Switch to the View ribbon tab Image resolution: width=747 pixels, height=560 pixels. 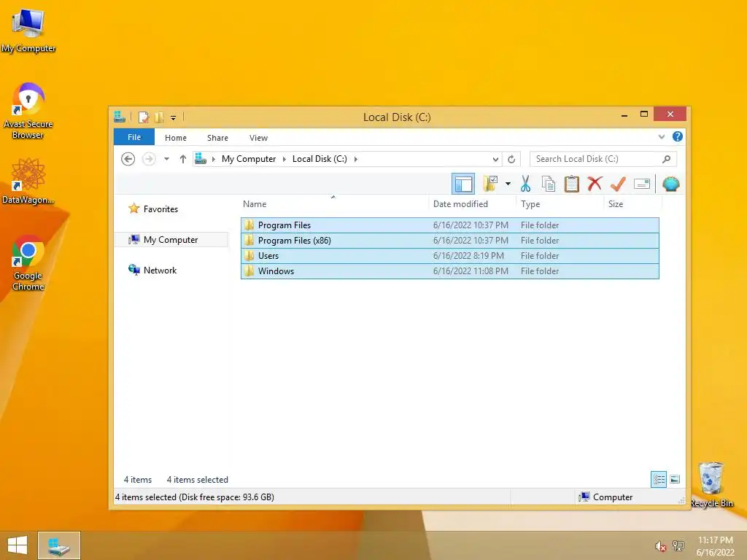point(258,138)
